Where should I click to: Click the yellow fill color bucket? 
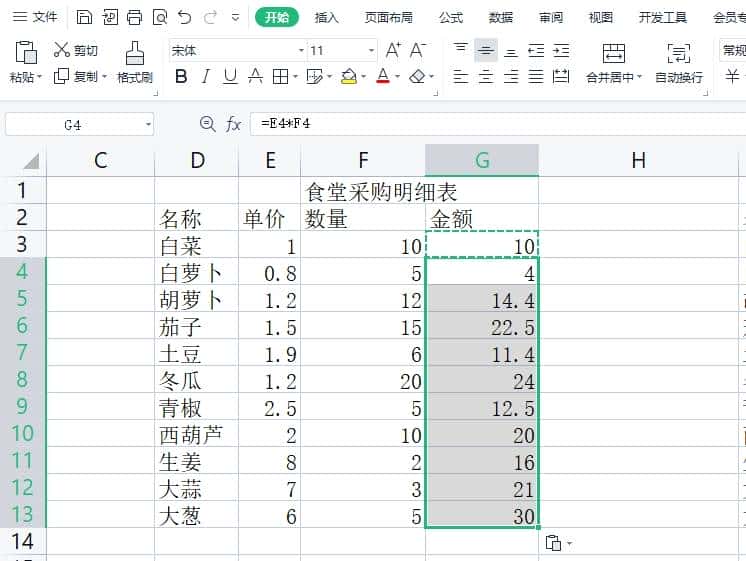tap(349, 76)
